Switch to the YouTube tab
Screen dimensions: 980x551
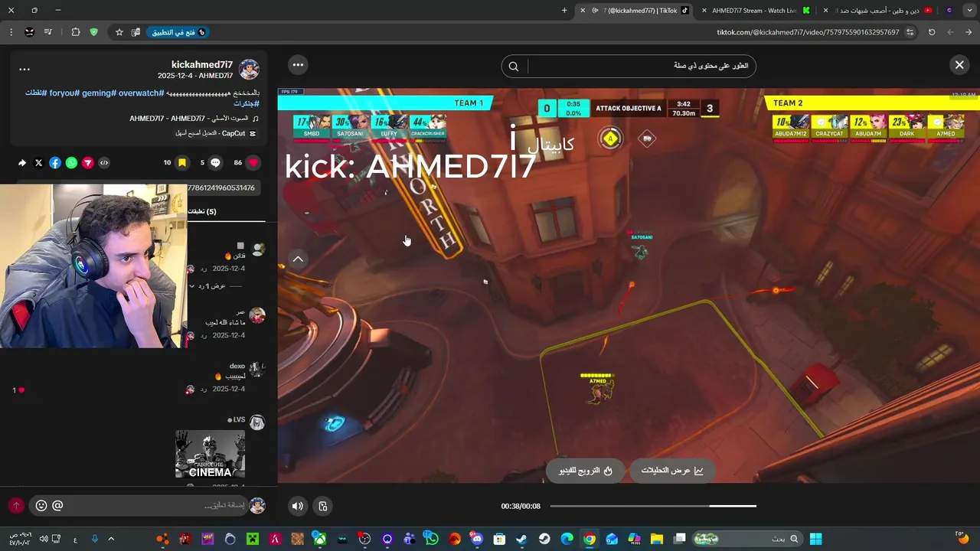880,11
